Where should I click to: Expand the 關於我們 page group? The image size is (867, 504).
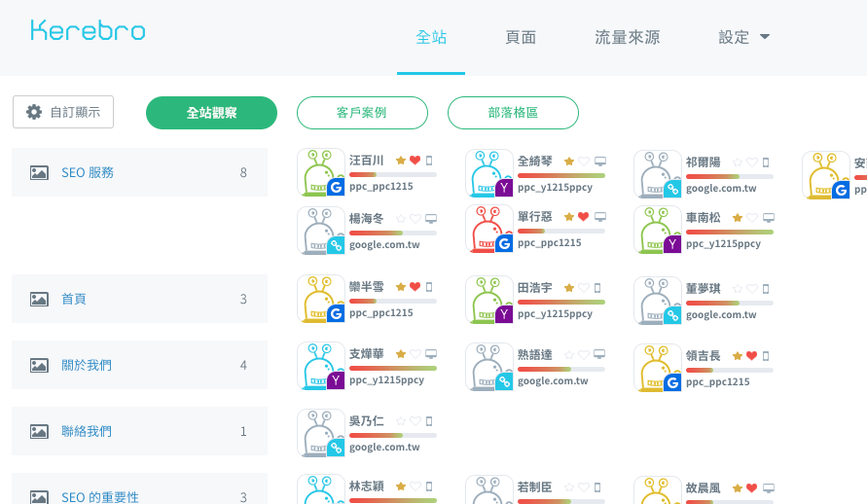point(139,365)
